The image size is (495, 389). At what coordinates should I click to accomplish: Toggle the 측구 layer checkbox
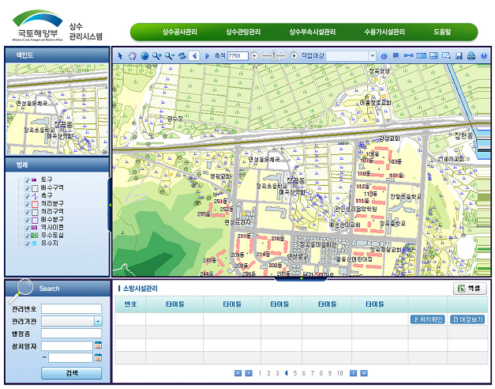pyautogui.click(x=28, y=196)
